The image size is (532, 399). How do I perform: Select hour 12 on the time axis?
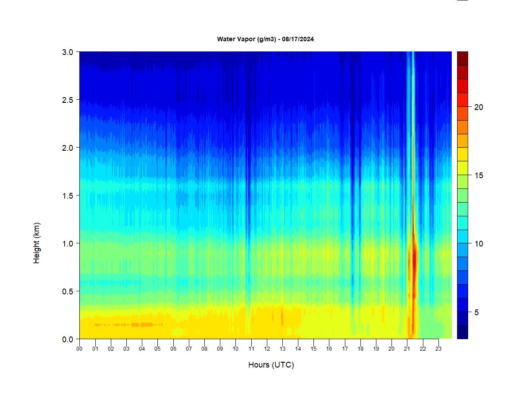[x=266, y=349]
